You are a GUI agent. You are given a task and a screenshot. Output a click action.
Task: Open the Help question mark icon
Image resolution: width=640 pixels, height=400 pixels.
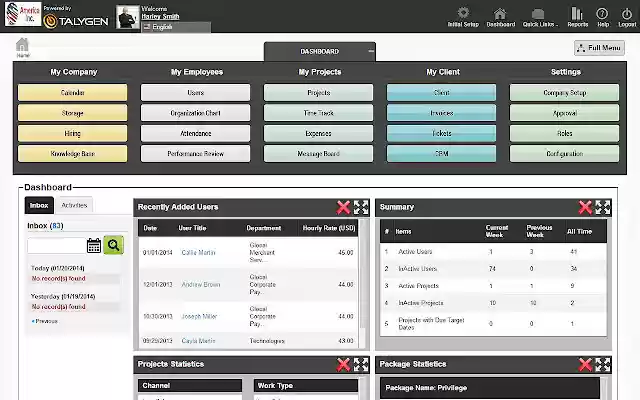point(602,13)
